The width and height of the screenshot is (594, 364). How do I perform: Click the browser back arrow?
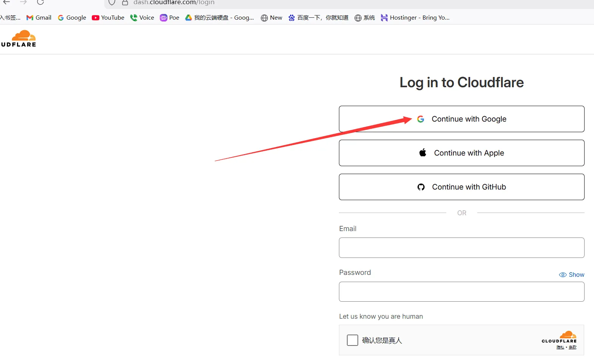click(x=7, y=2)
